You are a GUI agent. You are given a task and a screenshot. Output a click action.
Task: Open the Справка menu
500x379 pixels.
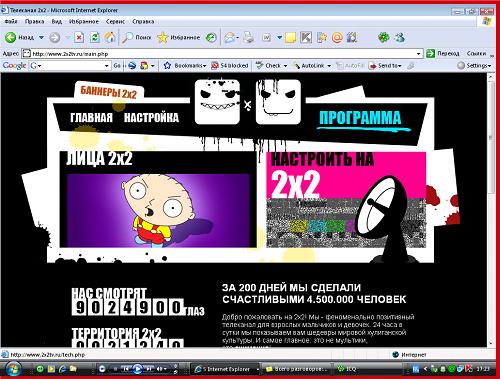(143, 21)
